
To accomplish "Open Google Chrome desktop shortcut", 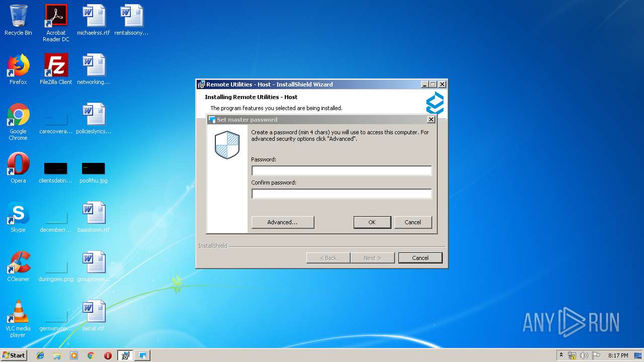I will [x=18, y=122].
